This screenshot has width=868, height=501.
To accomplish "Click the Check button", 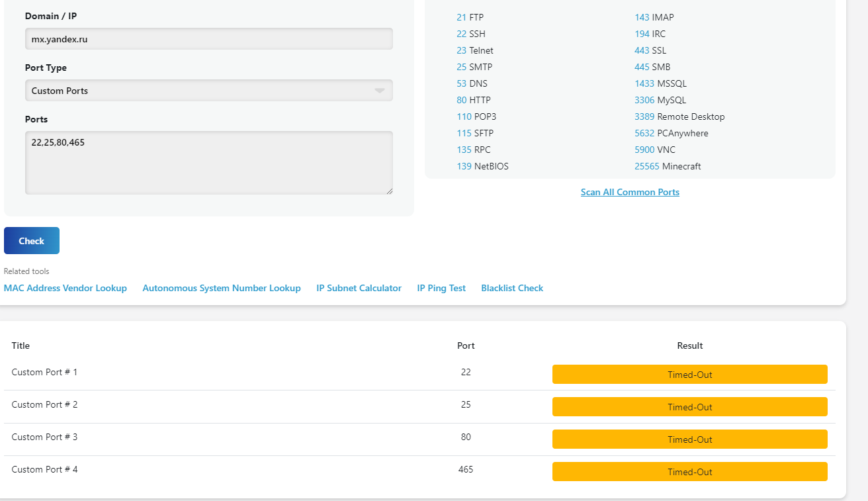I will coord(32,241).
